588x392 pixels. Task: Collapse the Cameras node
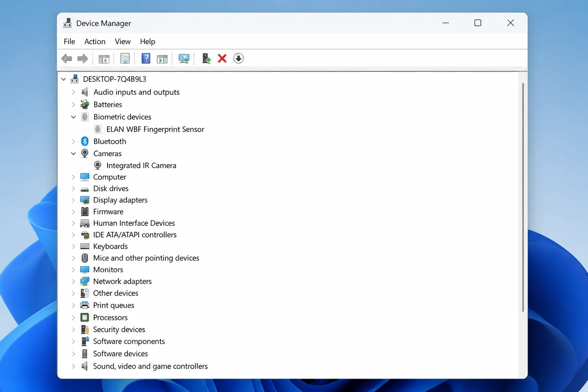(x=73, y=154)
